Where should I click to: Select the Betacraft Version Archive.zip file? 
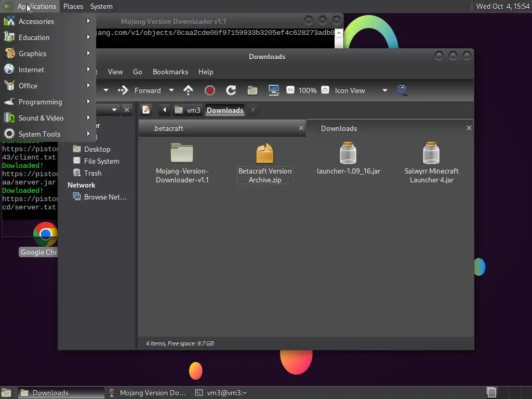265,163
